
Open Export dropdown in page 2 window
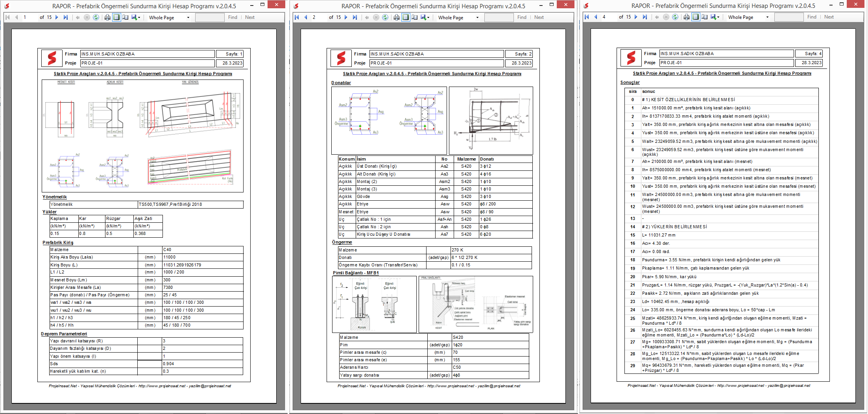(x=425, y=17)
